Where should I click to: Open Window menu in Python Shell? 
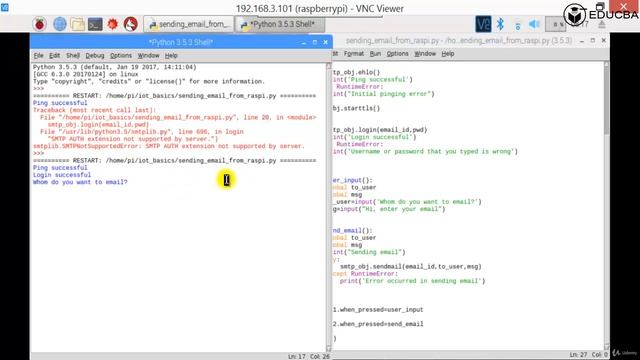[148, 56]
